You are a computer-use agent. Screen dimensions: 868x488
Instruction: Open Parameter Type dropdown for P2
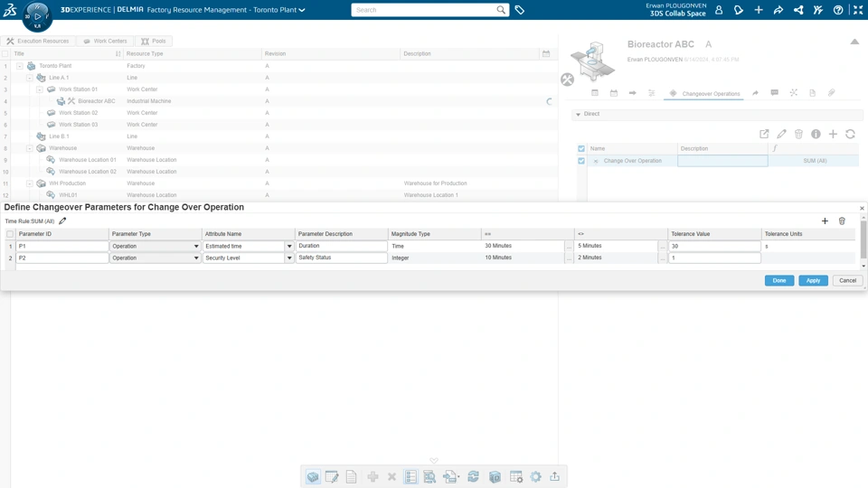196,258
